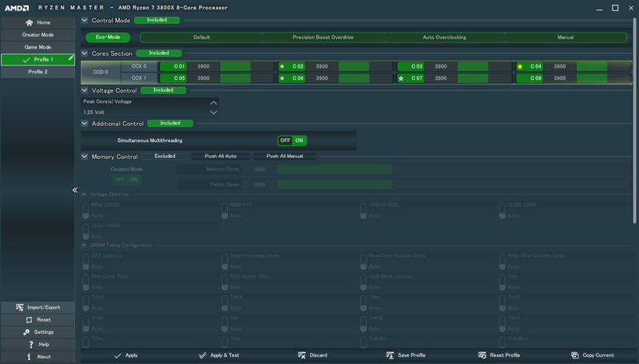Click the white star on core C 07
The height and width of the screenshot is (364, 639).
point(401,78)
